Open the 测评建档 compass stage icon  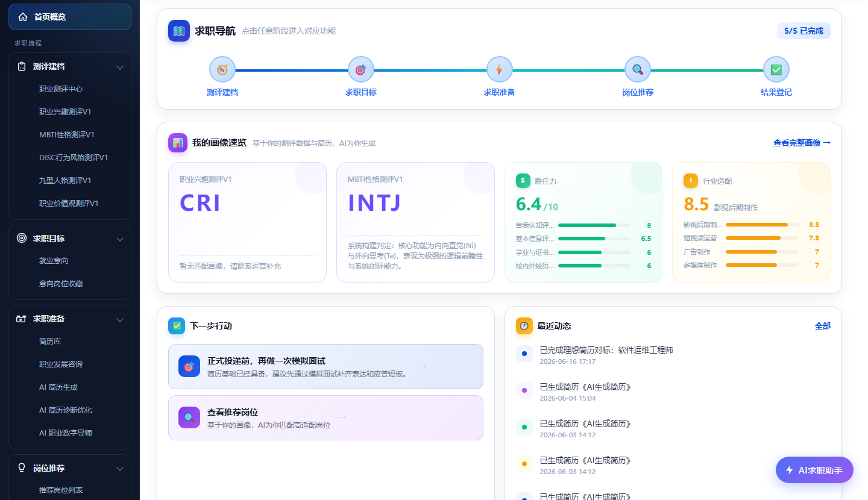click(222, 69)
